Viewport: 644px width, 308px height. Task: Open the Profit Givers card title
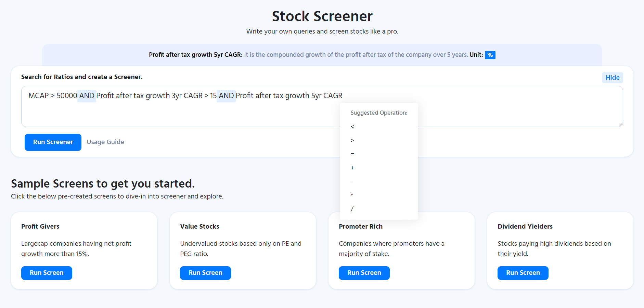40,226
